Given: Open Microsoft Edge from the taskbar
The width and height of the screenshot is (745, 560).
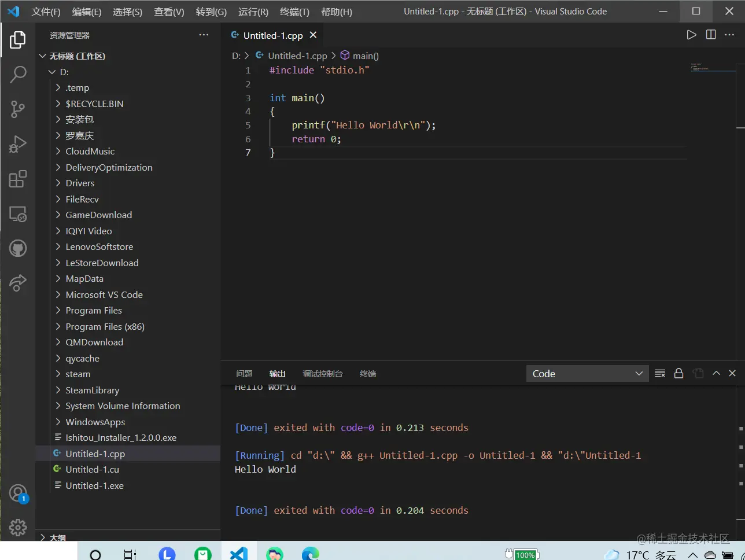Looking at the screenshot, I should (x=311, y=554).
